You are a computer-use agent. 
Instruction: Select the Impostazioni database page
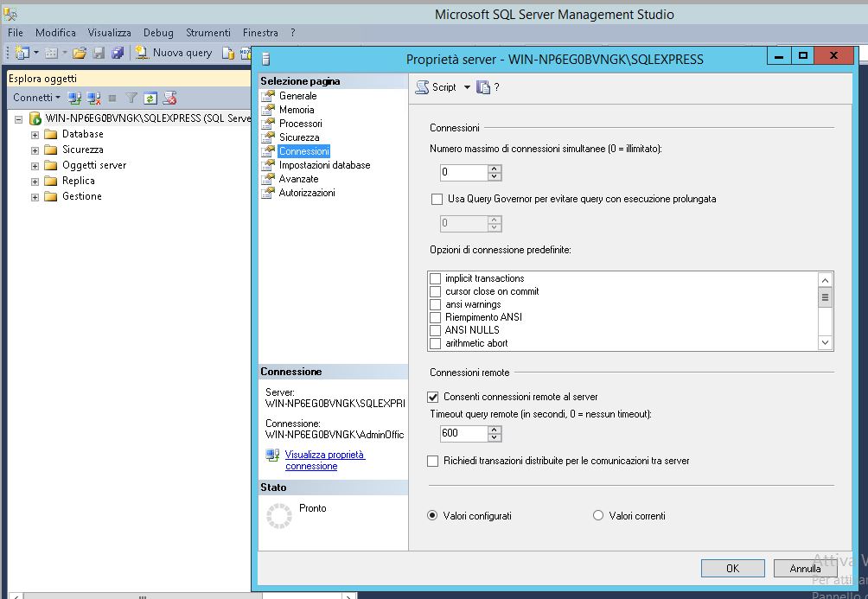(324, 165)
